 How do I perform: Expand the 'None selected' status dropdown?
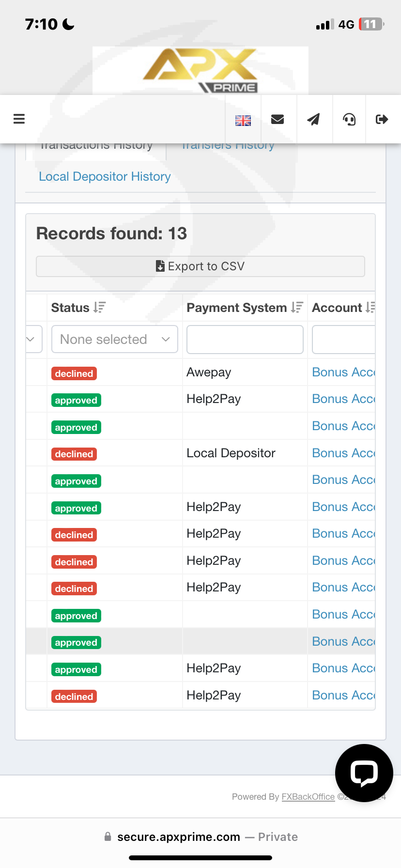[115, 340]
